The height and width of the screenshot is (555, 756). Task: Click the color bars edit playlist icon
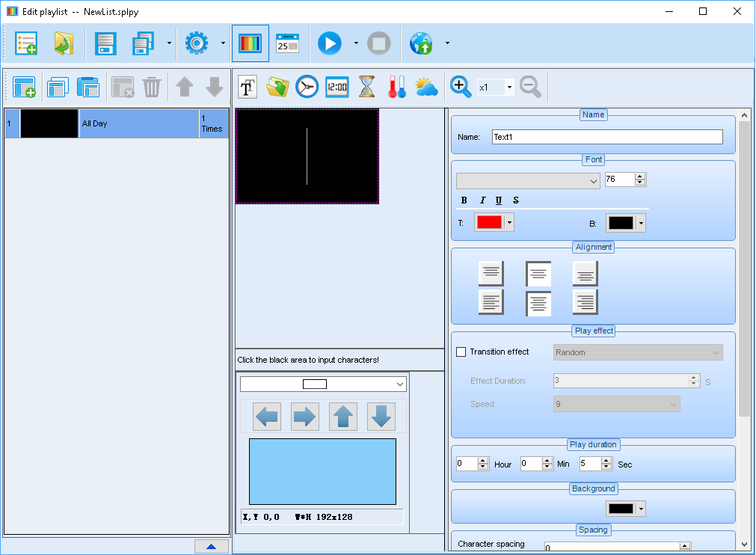pyautogui.click(x=251, y=43)
